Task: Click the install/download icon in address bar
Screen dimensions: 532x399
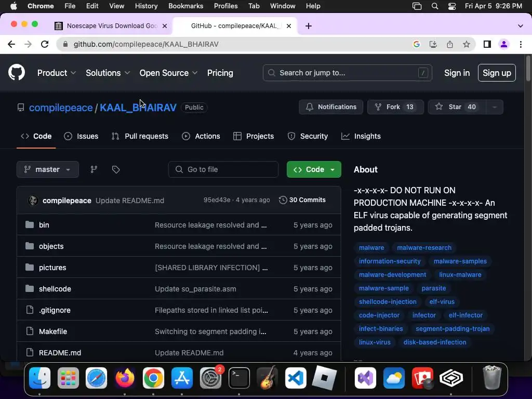Action: pyautogui.click(x=433, y=44)
